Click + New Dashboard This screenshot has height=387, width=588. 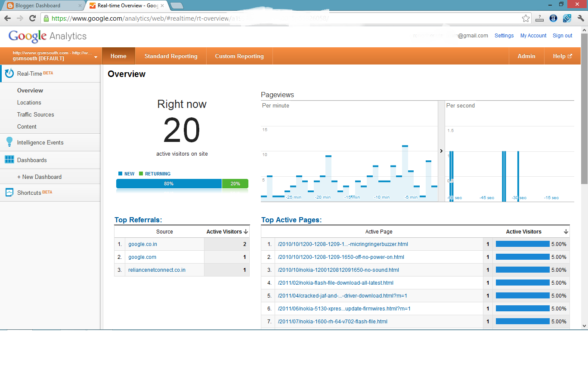tap(39, 177)
